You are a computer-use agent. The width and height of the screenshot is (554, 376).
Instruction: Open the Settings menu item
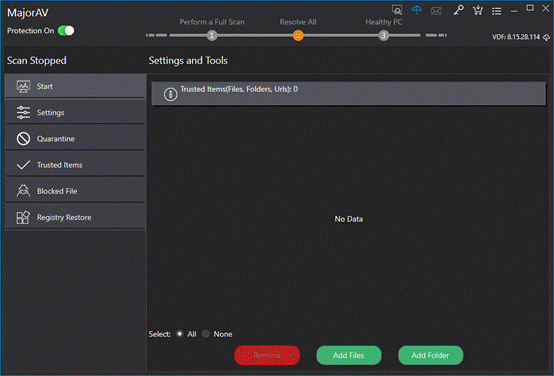75,112
